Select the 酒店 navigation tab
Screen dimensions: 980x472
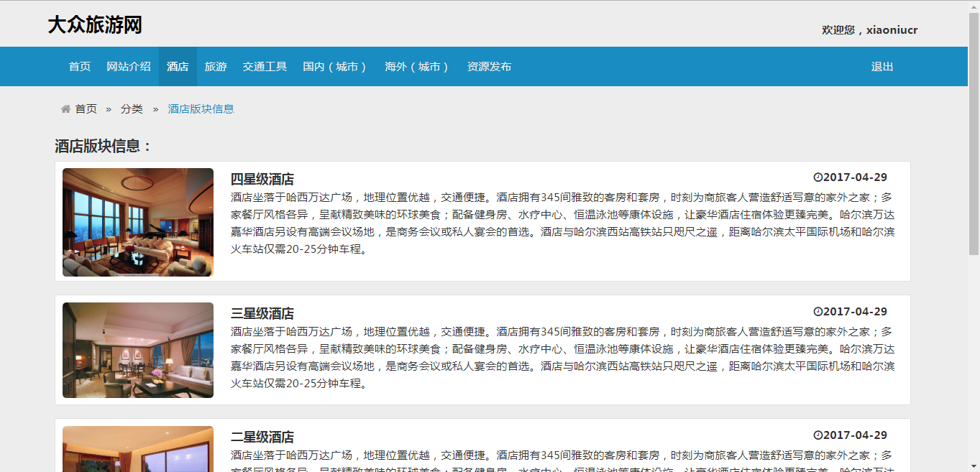click(x=178, y=67)
